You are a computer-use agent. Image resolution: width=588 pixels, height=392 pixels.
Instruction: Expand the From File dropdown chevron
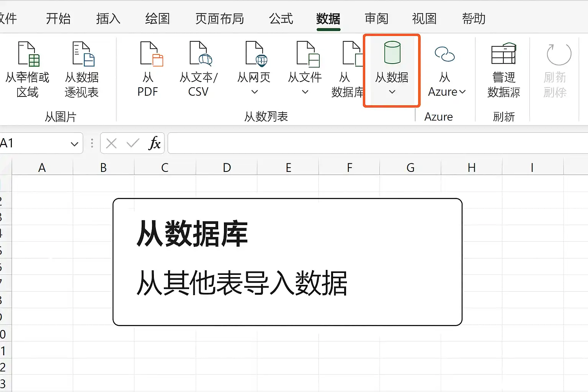(305, 92)
